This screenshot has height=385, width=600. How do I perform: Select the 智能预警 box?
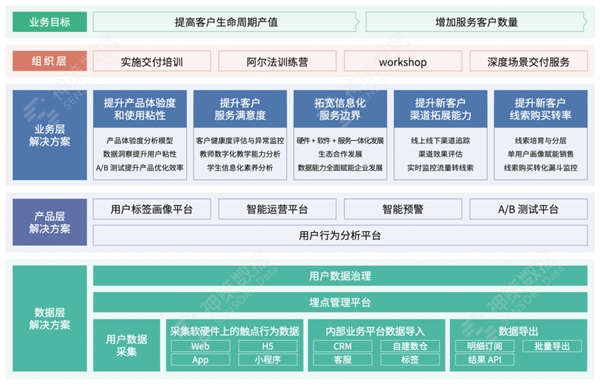click(403, 209)
